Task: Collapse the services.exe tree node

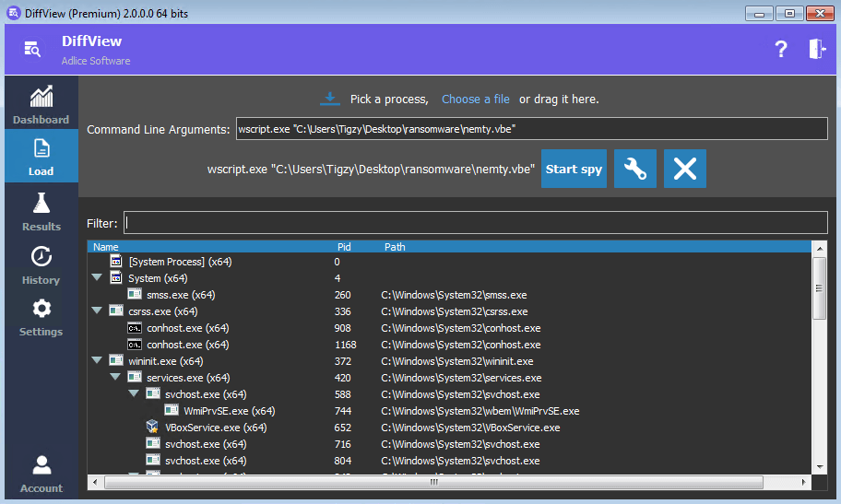Action: click(x=115, y=378)
